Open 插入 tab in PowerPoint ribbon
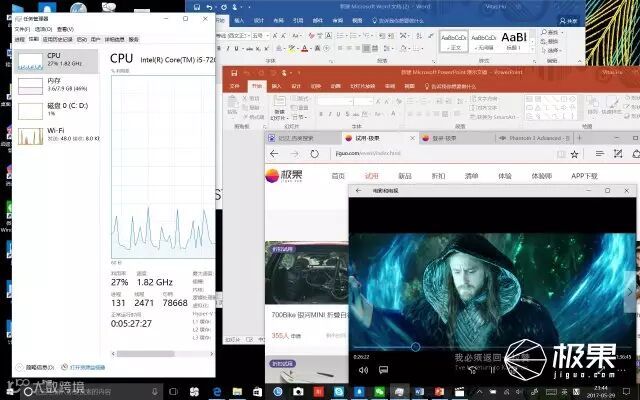The height and width of the screenshot is (400, 640). 276,86
